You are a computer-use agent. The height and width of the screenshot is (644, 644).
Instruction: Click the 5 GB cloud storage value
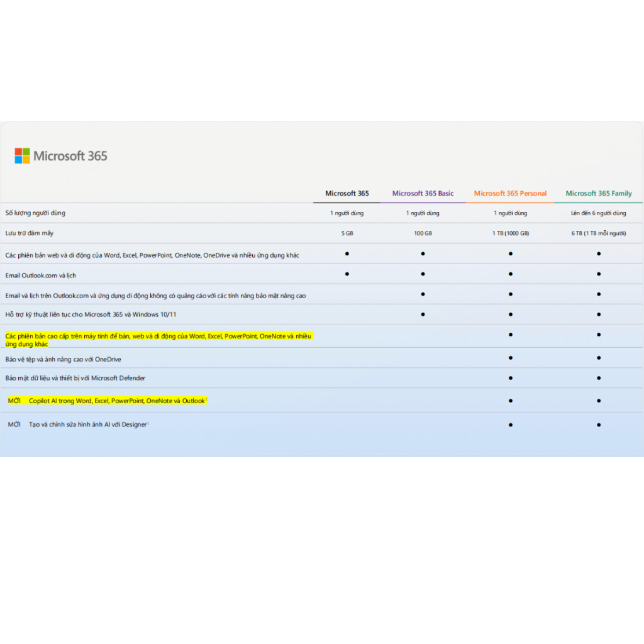347,233
